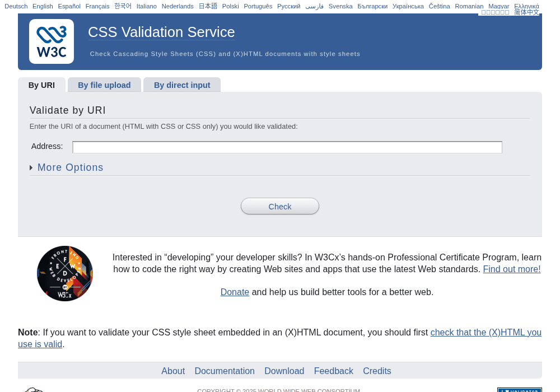Switch language to Persian فارسی

coord(314,6)
